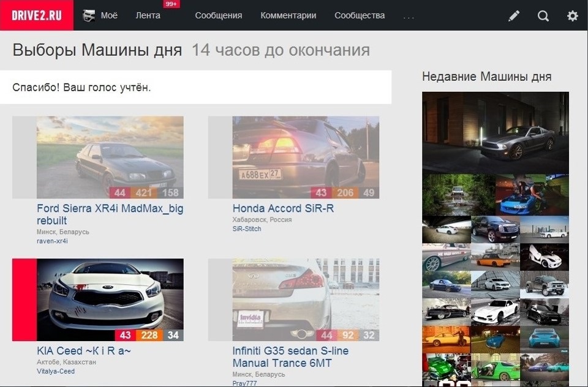This screenshot has width=588, height=387.
Task: Open Сообщества in the top bar
Action: point(360,16)
